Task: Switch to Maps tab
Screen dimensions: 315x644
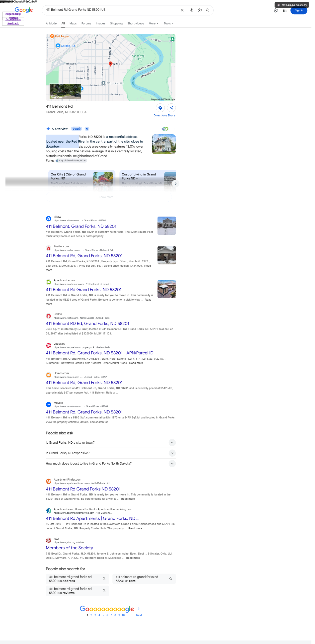Action: coord(73,23)
